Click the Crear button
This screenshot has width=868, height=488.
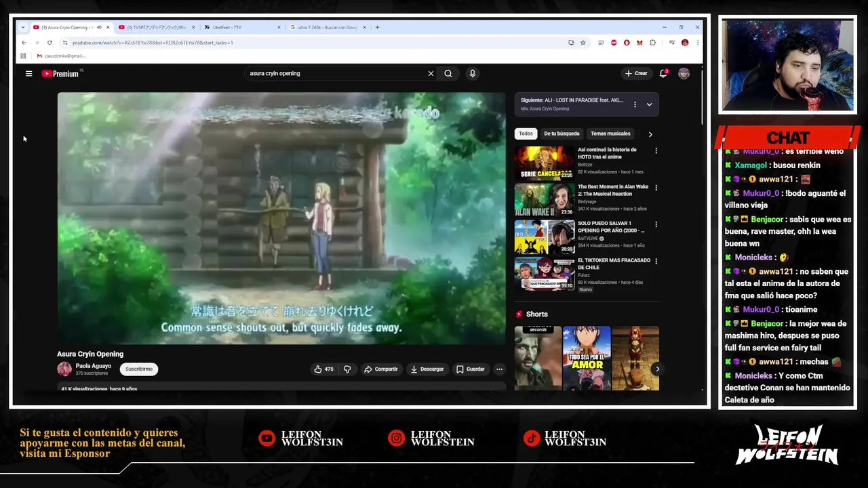pos(636,73)
